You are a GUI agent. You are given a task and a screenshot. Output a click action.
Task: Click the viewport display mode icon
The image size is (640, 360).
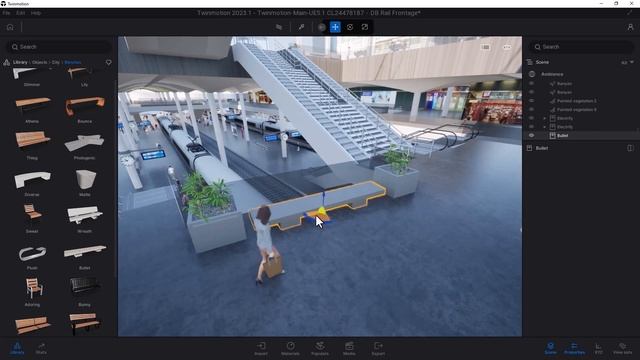[x=485, y=47]
